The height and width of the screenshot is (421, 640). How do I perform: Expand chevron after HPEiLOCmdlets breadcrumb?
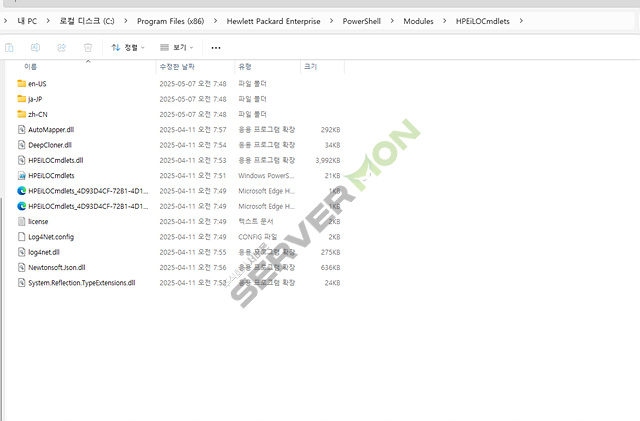pos(521,21)
